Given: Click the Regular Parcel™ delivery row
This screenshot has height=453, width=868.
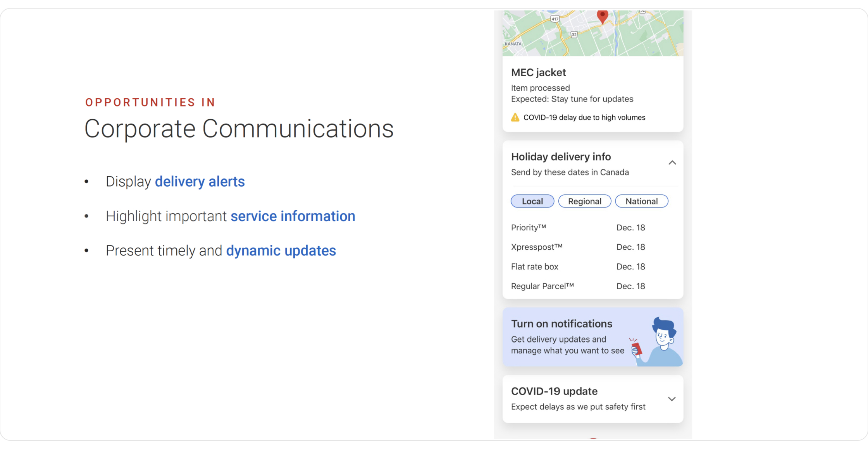Looking at the screenshot, I should 577,286.
